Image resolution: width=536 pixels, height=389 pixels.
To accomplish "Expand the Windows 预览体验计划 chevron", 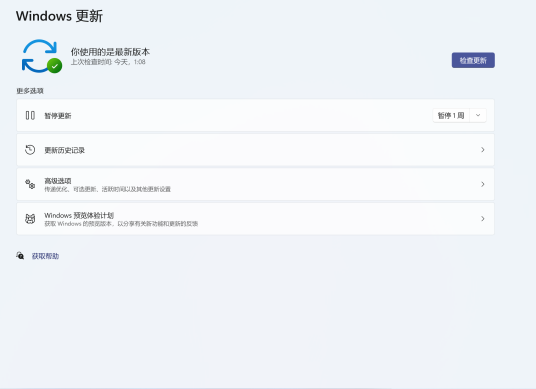I will pyautogui.click(x=483, y=219).
